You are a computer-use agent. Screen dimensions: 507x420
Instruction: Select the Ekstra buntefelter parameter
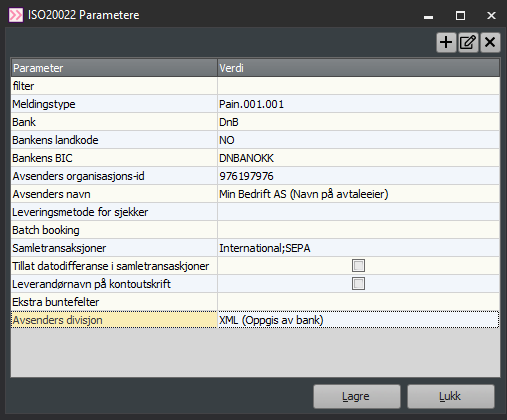(114, 302)
